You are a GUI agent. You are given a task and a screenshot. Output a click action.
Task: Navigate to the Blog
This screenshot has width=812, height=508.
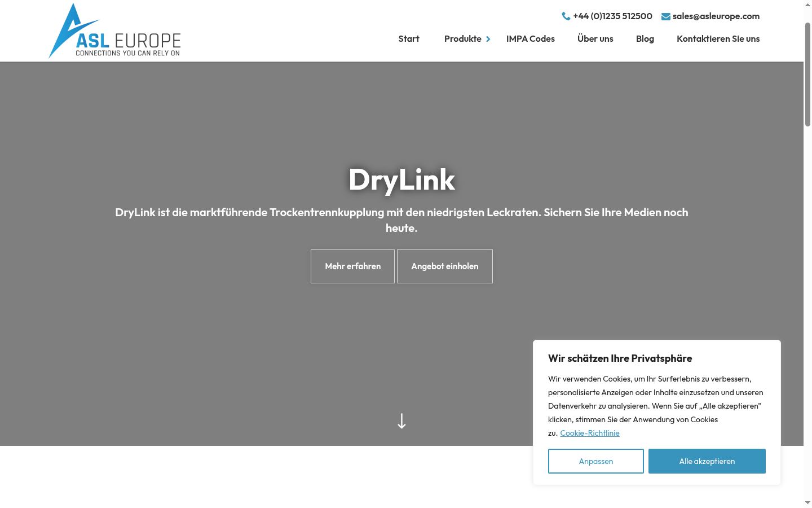coord(645,39)
